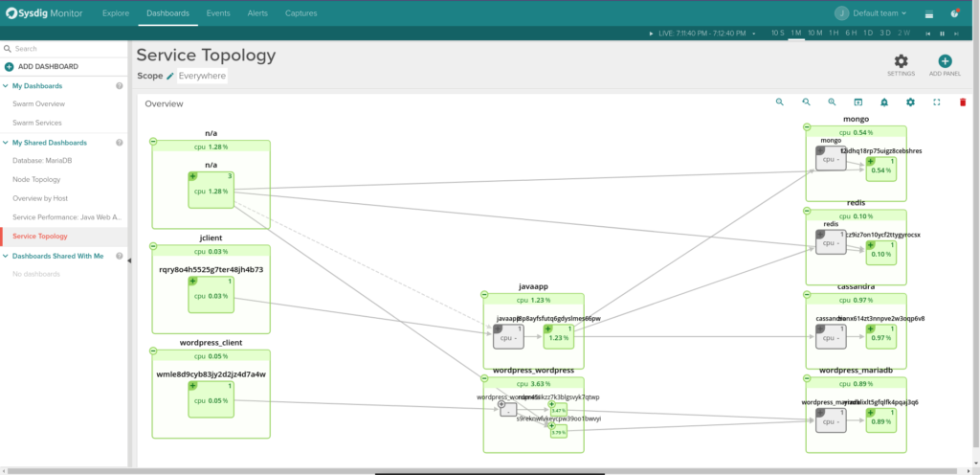Go to the Explore tab

tap(116, 13)
